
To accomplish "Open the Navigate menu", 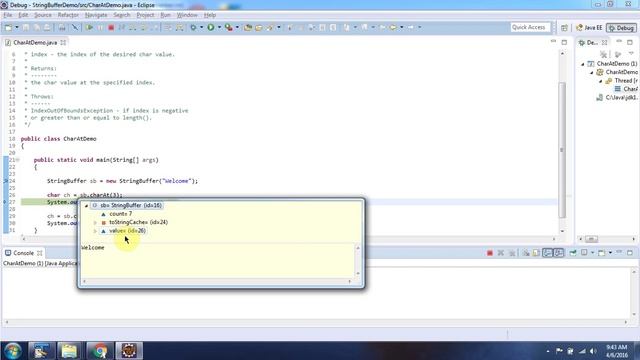I will (96, 15).
